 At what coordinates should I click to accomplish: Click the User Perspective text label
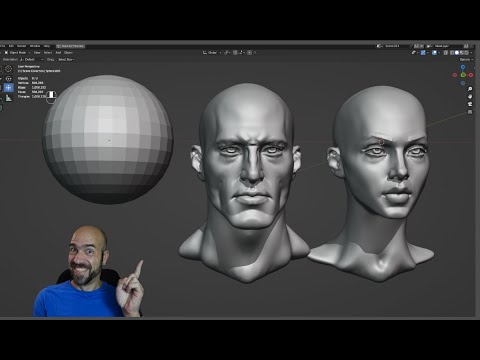29,67
